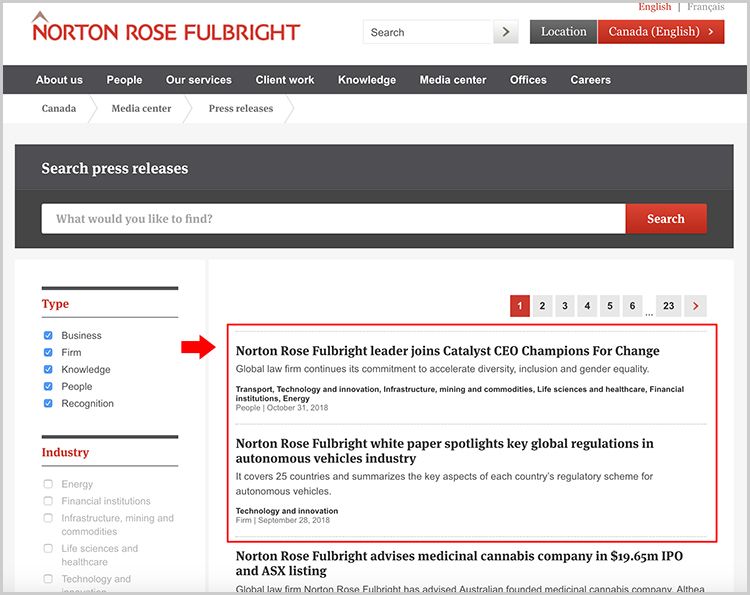Viewport: 750px width, 595px height.
Task: Go to results page 5
Action: 609,306
